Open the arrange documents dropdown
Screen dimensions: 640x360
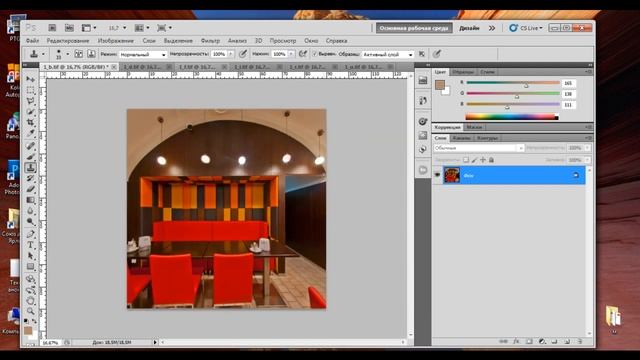click(x=142, y=28)
